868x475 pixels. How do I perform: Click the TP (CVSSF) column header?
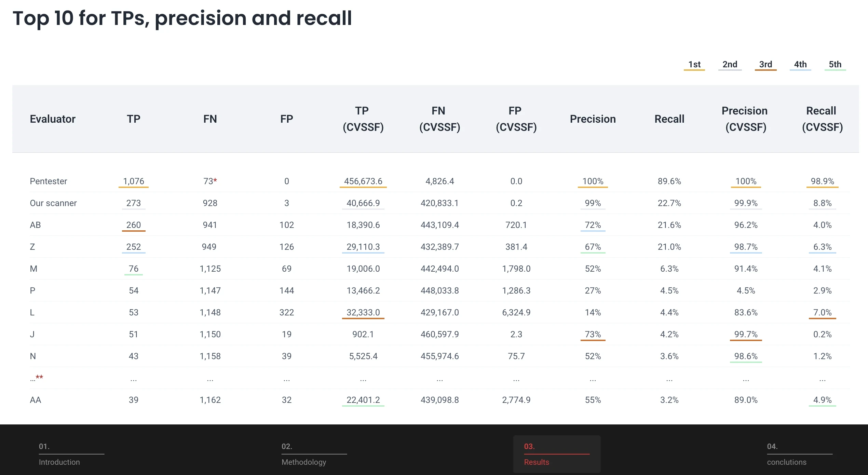[363, 119]
